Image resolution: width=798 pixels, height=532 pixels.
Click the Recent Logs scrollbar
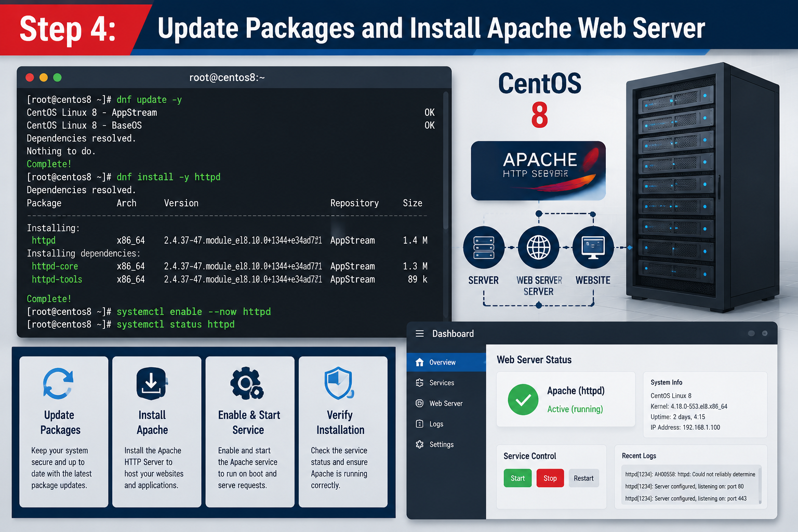760,486
